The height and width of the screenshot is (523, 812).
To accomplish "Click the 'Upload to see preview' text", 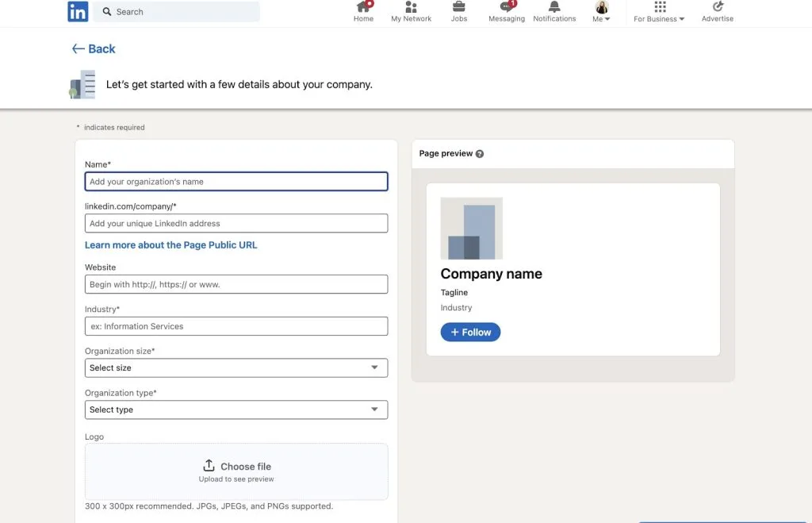I will click(x=236, y=479).
